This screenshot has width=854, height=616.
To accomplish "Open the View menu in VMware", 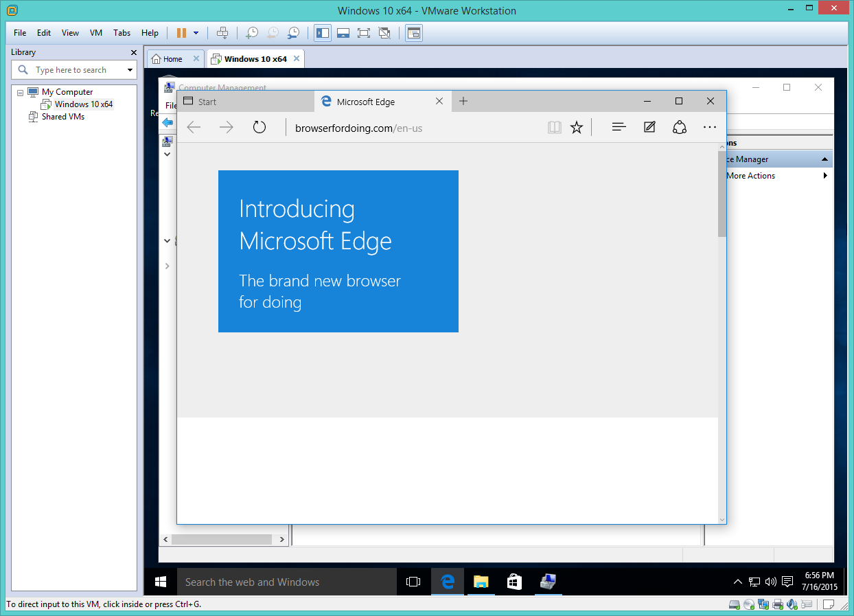I will tap(70, 32).
